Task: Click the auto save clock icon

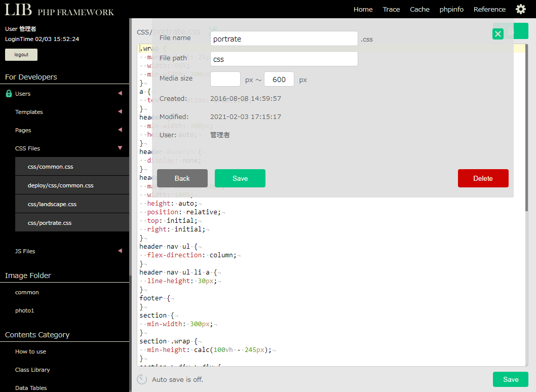Action: [142, 379]
